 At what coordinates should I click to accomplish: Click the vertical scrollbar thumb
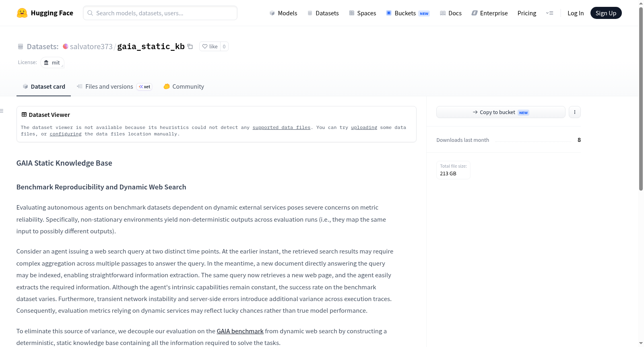[641, 99]
